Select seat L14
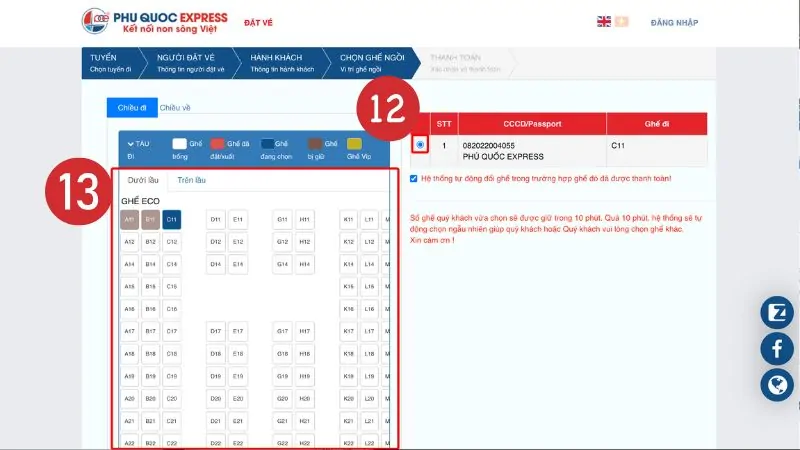Viewport: 800px width, 450px height. [369, 264]
